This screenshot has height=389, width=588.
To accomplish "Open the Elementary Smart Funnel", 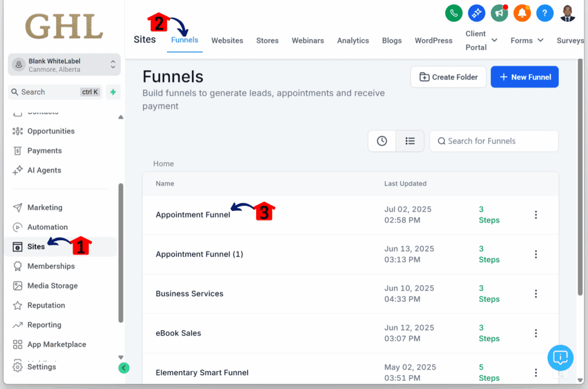I will (202, 372).
